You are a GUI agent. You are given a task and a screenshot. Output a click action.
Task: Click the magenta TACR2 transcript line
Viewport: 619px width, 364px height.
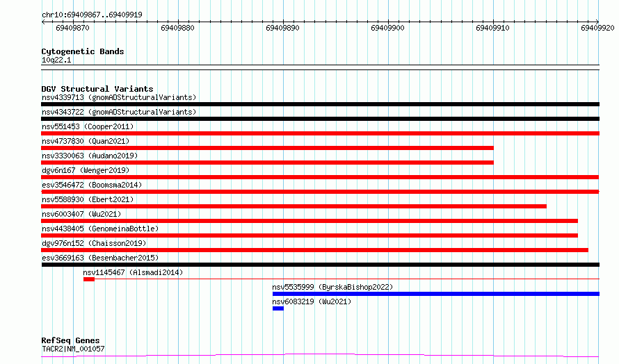320,356
